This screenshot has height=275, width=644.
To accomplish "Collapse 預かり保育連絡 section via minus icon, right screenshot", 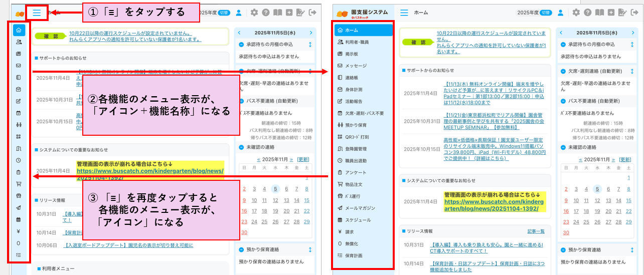I will tap(563, 250).
